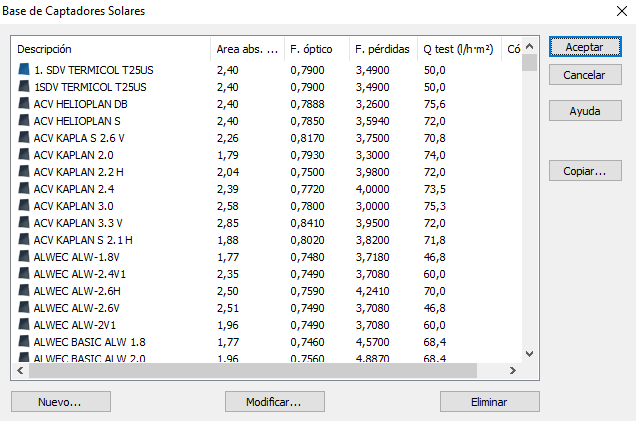Sort by the F. pérdidas column header

[383, 49]
